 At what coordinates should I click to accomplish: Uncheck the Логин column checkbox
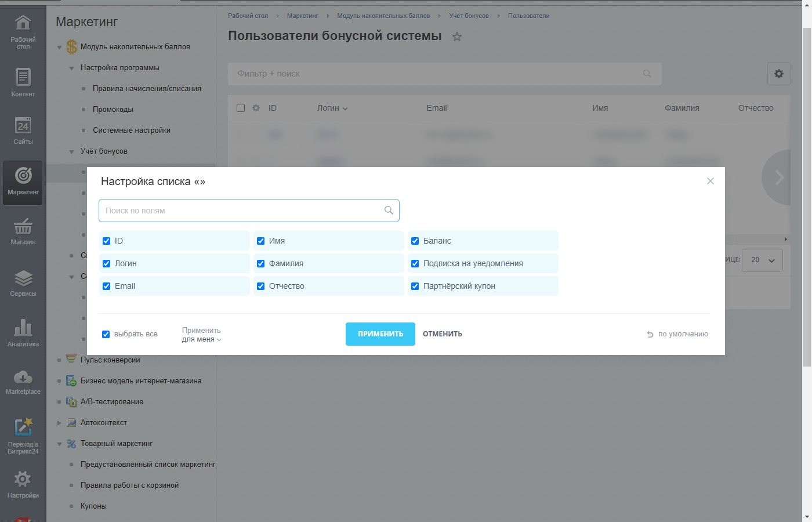coord(106,263)
